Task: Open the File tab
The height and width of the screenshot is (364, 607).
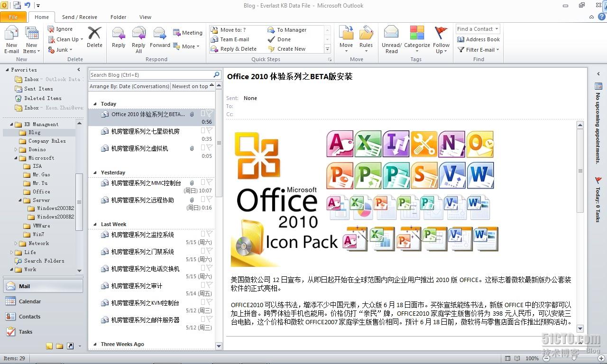Action: click(x=13, y=17)
